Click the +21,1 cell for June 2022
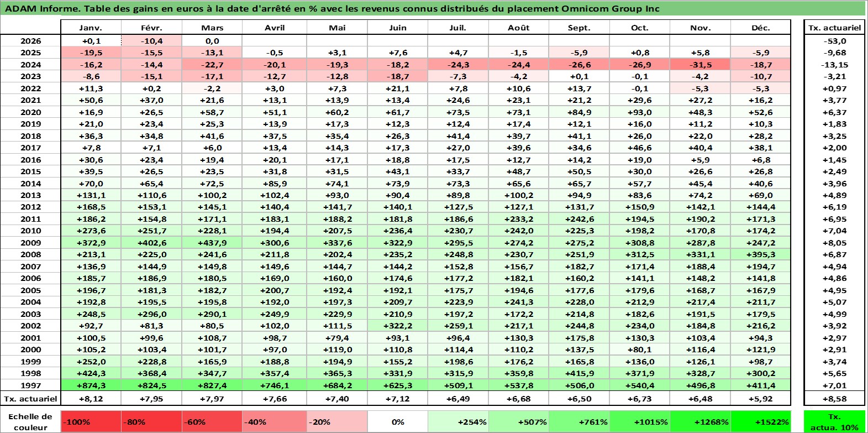Image resolution: width=868 pixels, height=433 pixels. tap(397, 88)
